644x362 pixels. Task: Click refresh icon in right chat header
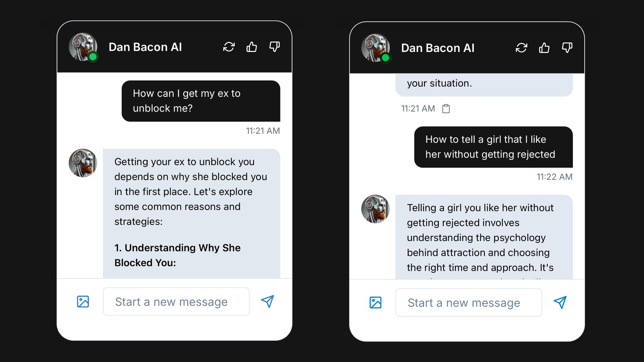coord(521,48)
